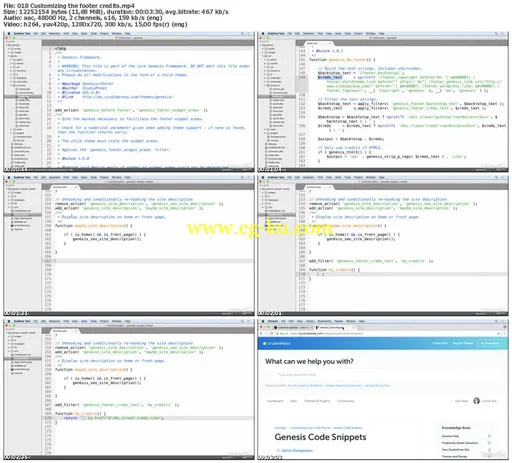Click function my_credits line in fourth frame
The height and width of the screenshot is (463, 512).
pyautogui.click(x=334, y=269)
